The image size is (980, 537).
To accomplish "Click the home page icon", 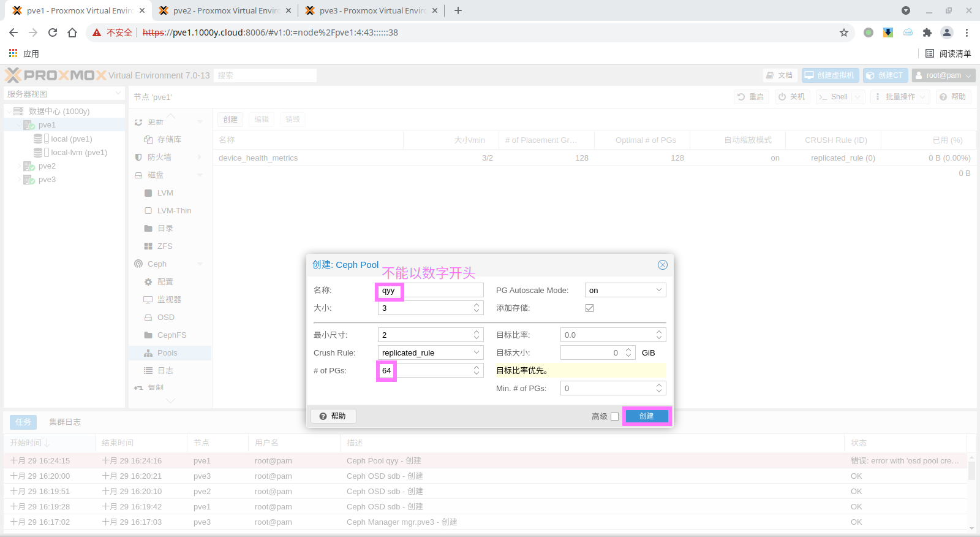I will pos(72,32).
